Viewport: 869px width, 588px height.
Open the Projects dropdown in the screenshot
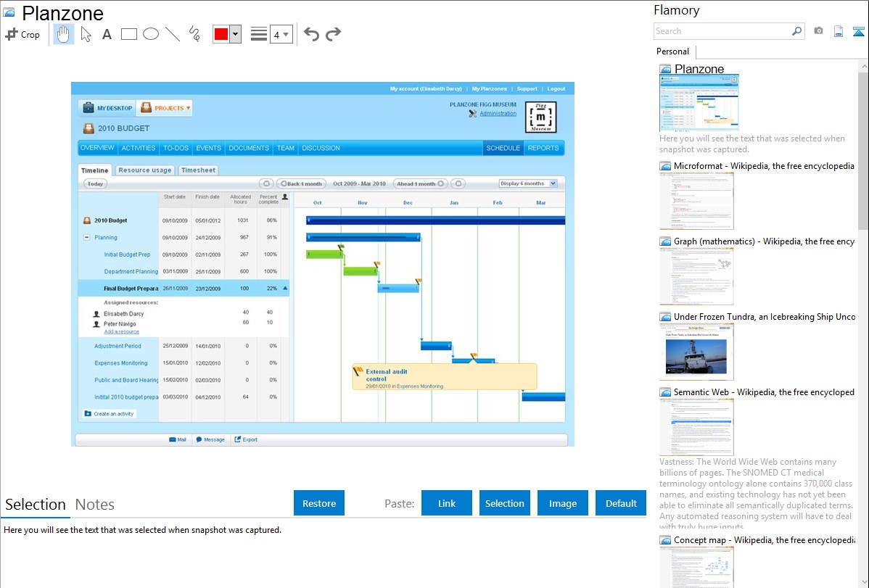point(165,108)
